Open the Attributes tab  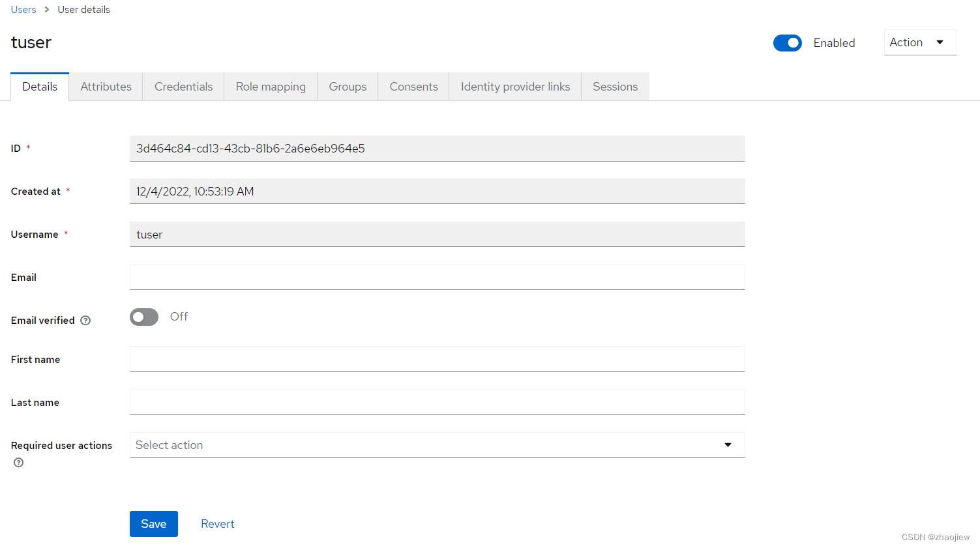coord(106,87)
